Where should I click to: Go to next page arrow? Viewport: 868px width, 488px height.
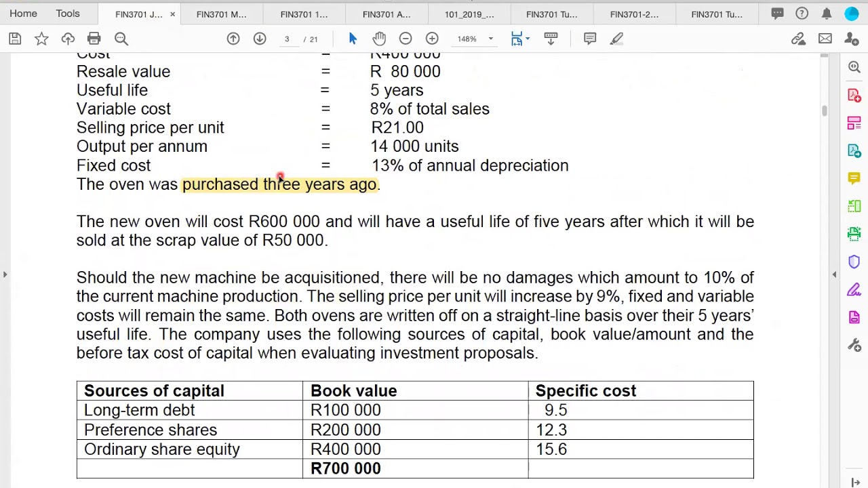click(x=260, y=39)
